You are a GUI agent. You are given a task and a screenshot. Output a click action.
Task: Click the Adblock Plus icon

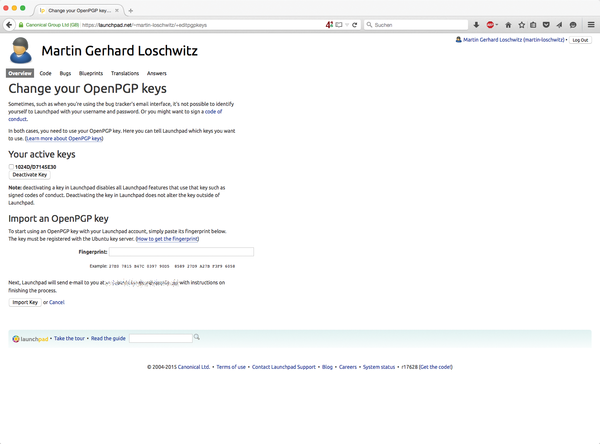(490, 25)
